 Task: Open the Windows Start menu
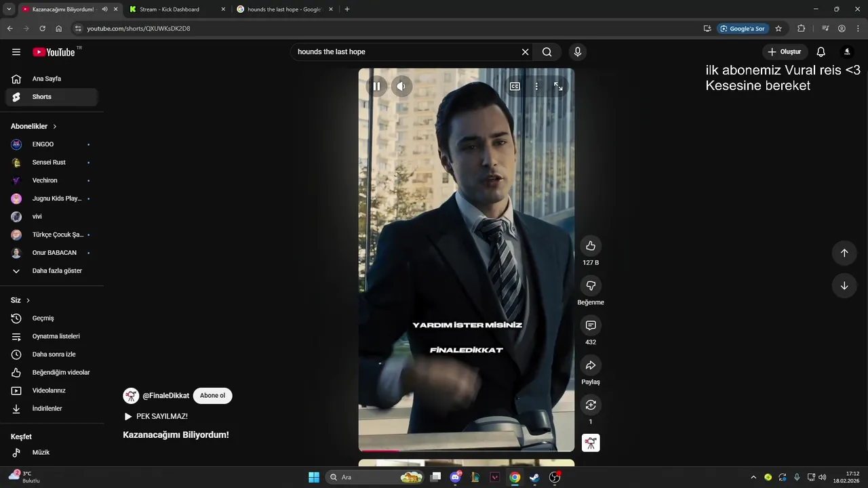[314, 477]
